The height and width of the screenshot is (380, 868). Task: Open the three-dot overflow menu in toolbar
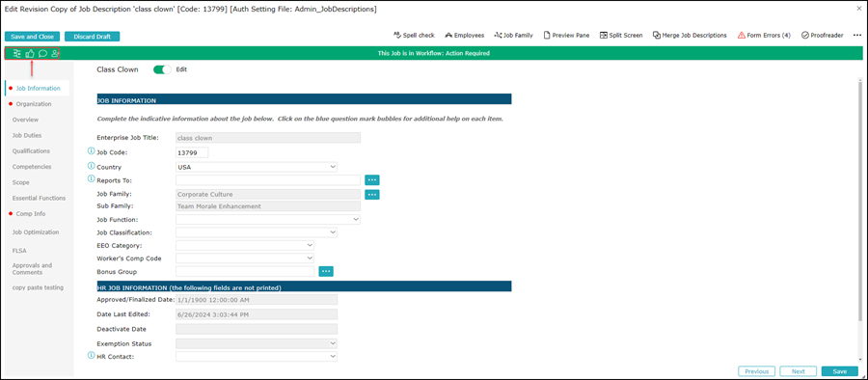(x=857, y=35)
